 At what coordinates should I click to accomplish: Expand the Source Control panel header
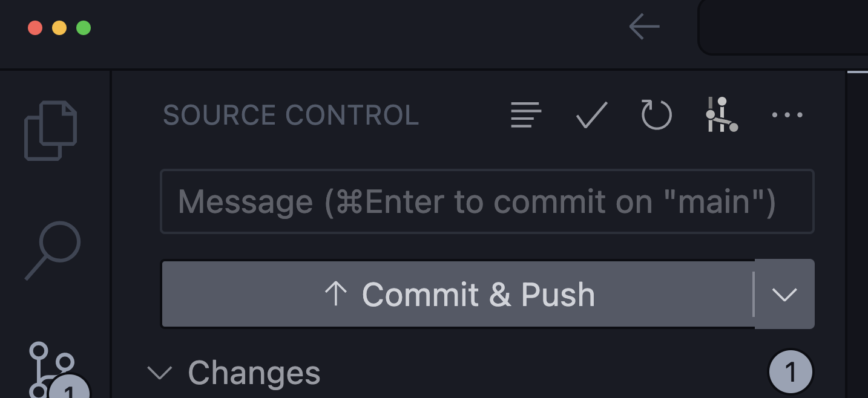291,115
